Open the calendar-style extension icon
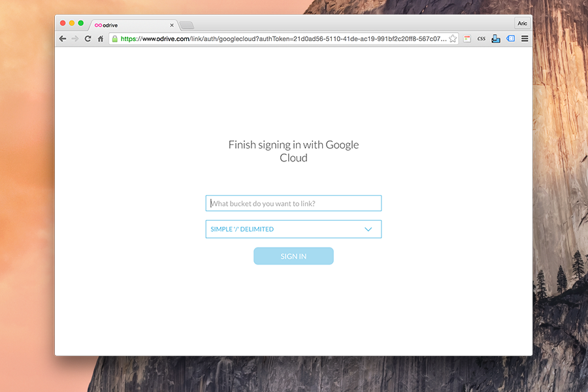The height and width of the screenshot is (392, 588). pyautogui.click(x=467, y=39)
